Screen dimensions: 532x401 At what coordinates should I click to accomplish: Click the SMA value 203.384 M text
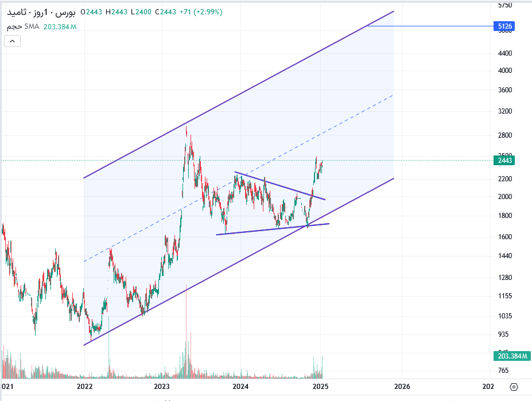[x=60, y=27]
